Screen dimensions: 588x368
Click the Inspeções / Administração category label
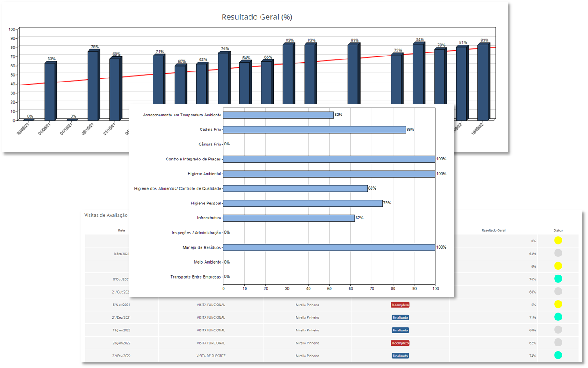tap(197, 233)
